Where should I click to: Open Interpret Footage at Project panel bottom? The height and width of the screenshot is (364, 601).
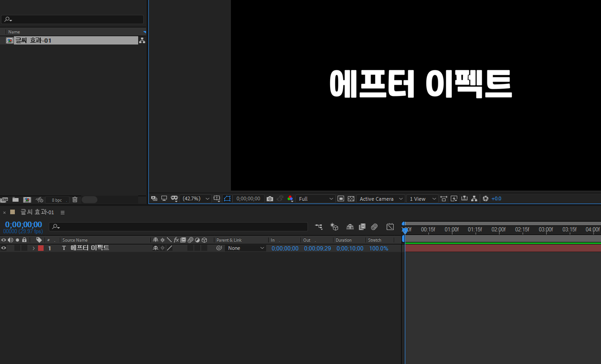click(x=4, y=199)
